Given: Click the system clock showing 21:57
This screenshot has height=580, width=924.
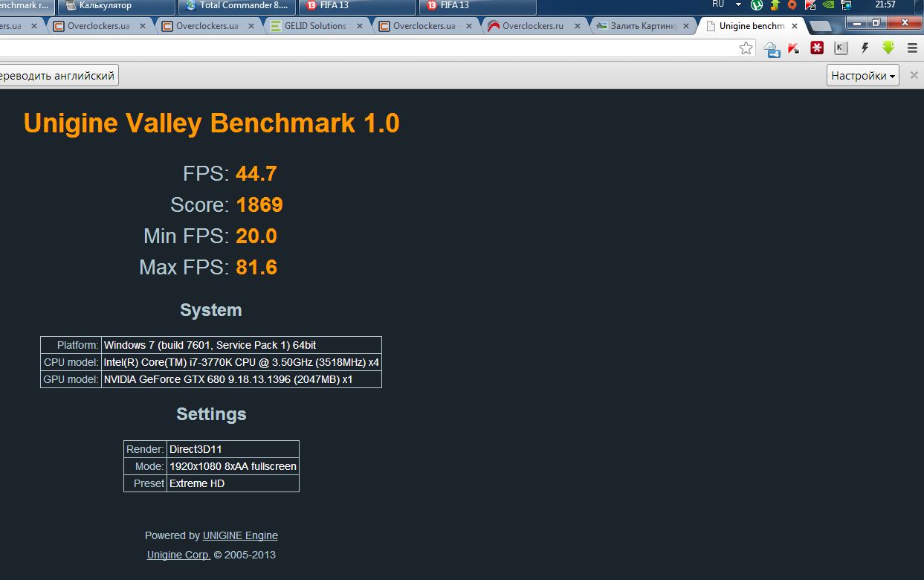Looking at the screenshot, I should (885, 5).
